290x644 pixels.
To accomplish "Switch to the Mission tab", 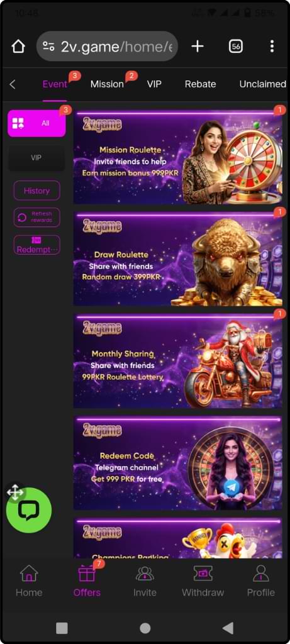I will [x=107, y=84].
